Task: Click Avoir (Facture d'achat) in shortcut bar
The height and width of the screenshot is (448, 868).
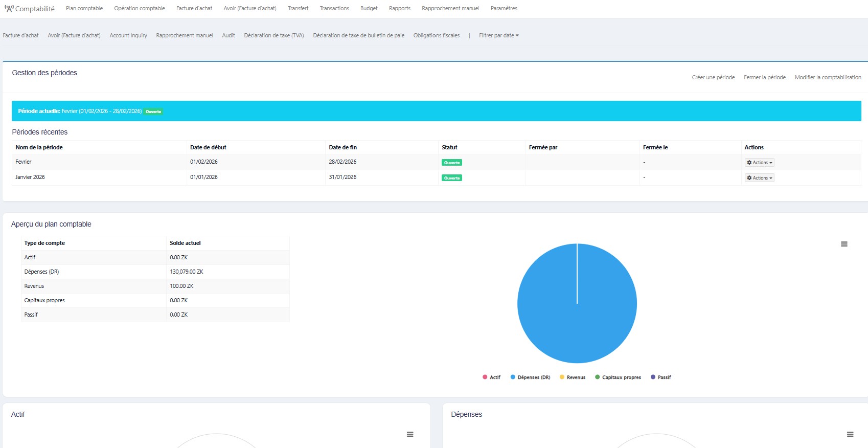Action: pos(74,36)
